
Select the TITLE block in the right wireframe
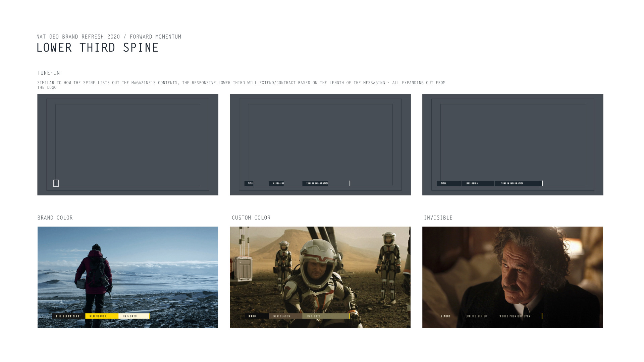pyautogui.click(x=448, y=183)
